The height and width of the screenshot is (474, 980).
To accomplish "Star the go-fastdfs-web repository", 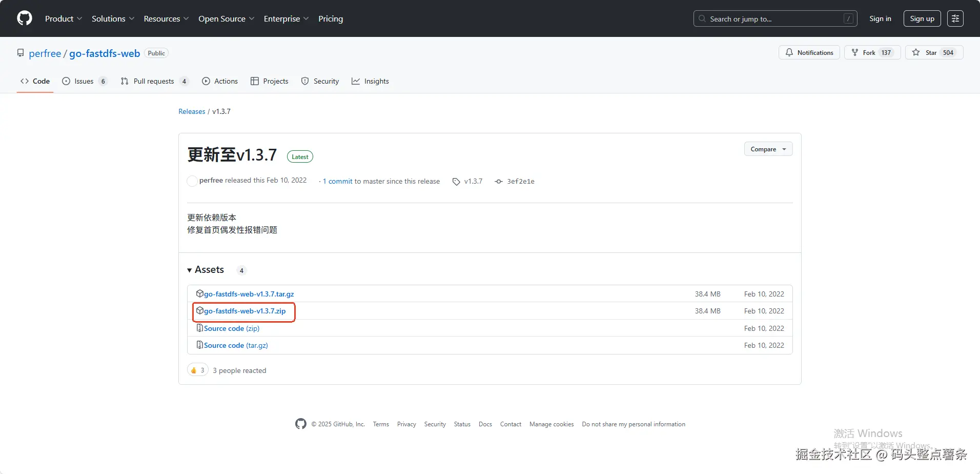I will [934, 52].
